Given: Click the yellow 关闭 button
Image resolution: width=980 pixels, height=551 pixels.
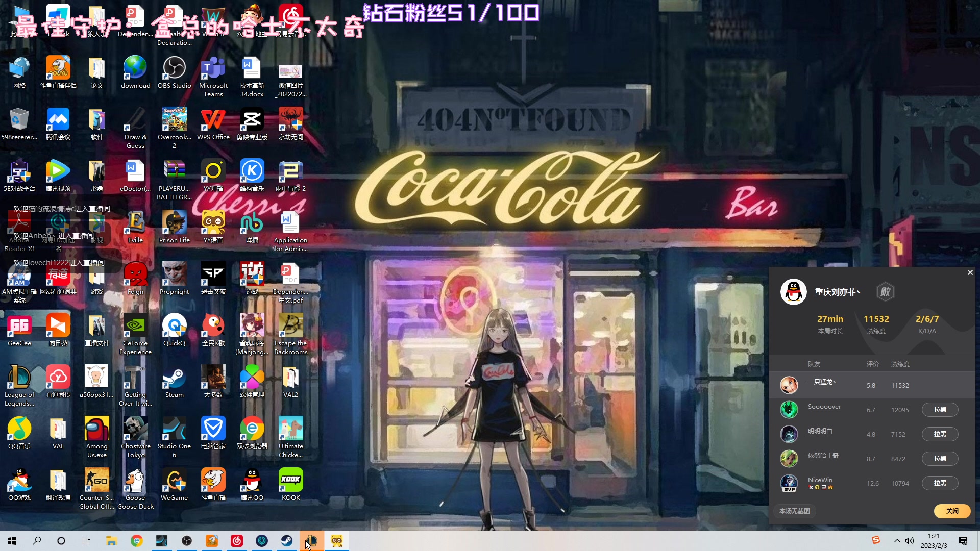Looking at the screenshot, I should pos(952,511).
